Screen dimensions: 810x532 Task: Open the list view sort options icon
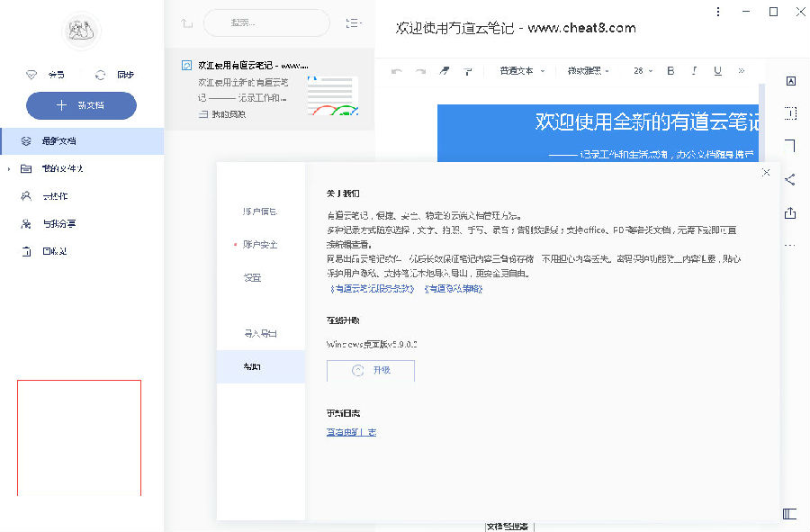[354, 23]
